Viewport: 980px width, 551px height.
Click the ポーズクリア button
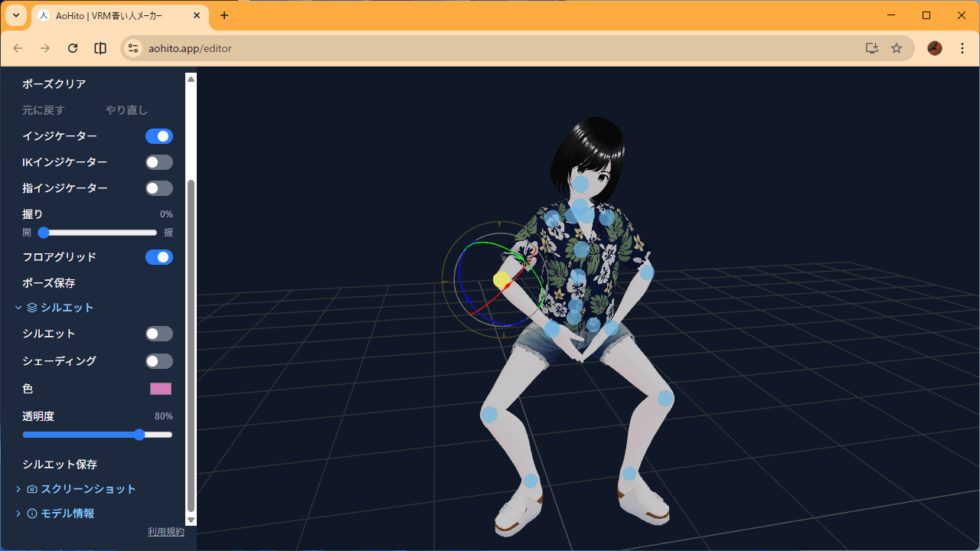coord(54,84)
